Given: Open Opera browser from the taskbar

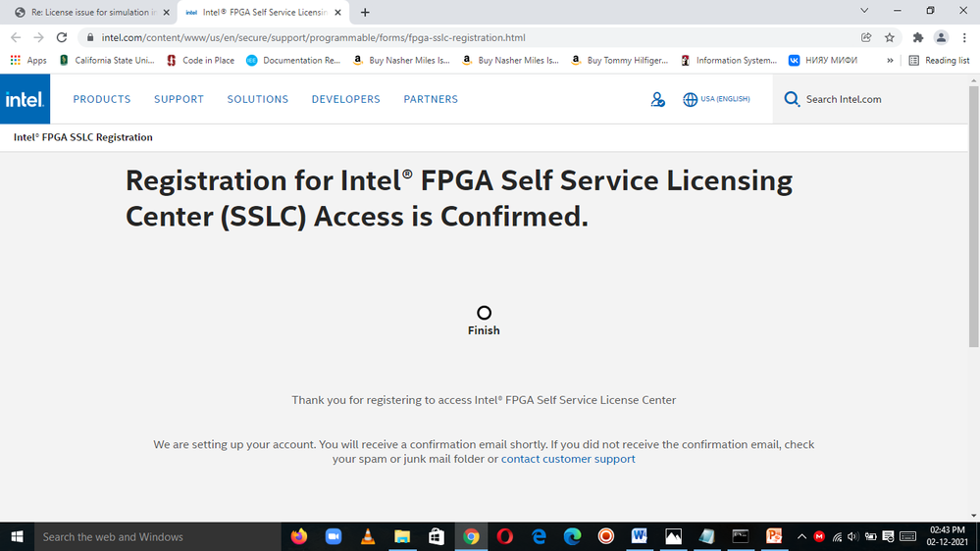Looking at the screenshot, I should [x=505, y=536].
